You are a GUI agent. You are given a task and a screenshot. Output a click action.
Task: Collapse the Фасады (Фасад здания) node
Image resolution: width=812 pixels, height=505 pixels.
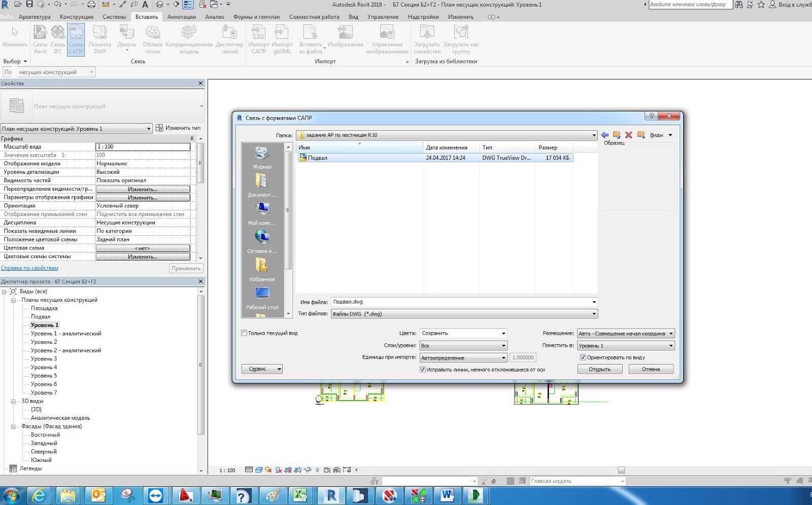pyautogui.click(x=14, y=426)
